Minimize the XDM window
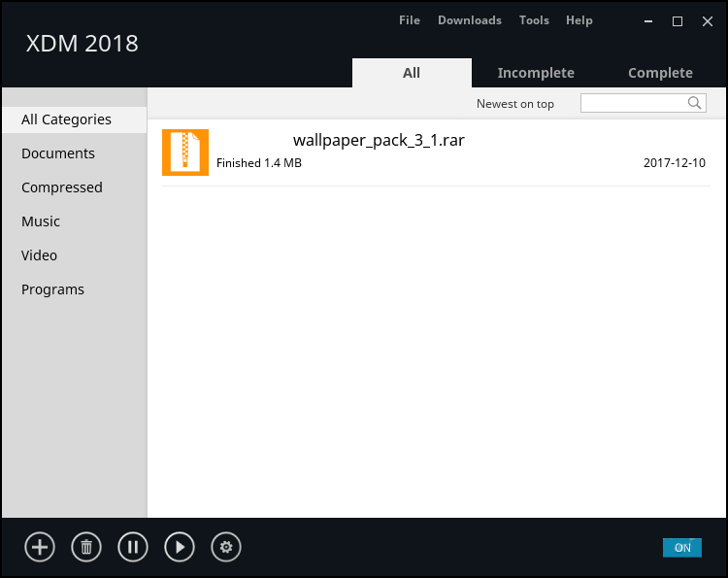The width and height of the screenshot is (728, 578). [x=648, y=21]
